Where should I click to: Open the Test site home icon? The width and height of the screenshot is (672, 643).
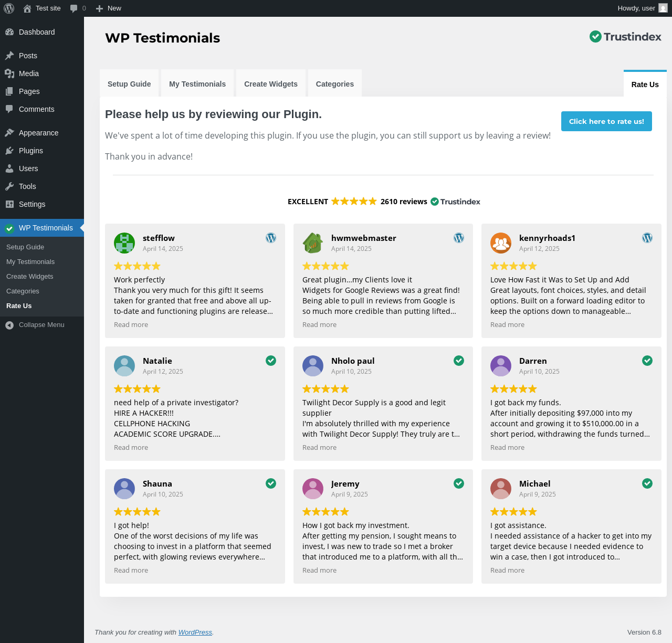click(x=27, y=8)
